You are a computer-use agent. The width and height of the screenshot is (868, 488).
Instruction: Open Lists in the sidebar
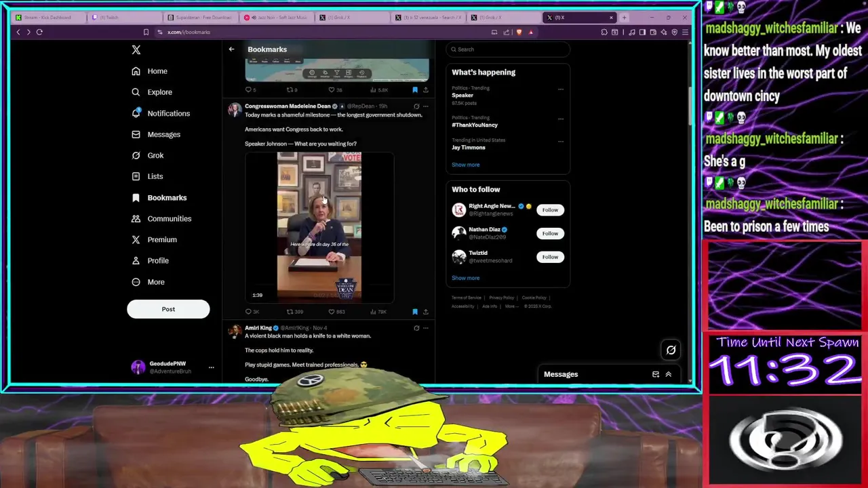click(147, 176)
